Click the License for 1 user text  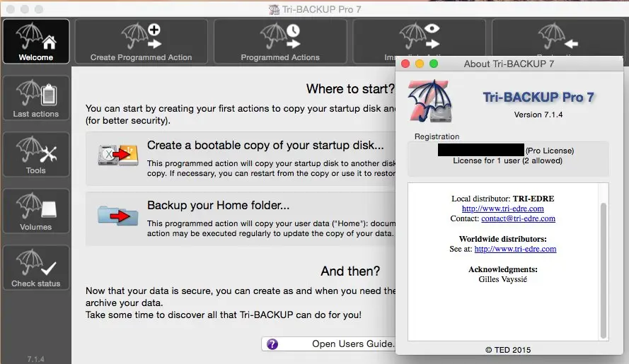pyautogui.click(x=508, y=160)
